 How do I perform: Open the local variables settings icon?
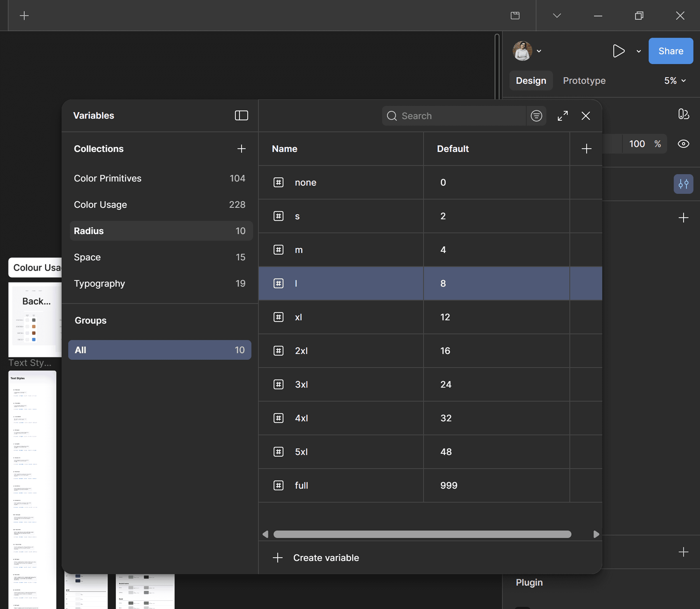point(683,184)
